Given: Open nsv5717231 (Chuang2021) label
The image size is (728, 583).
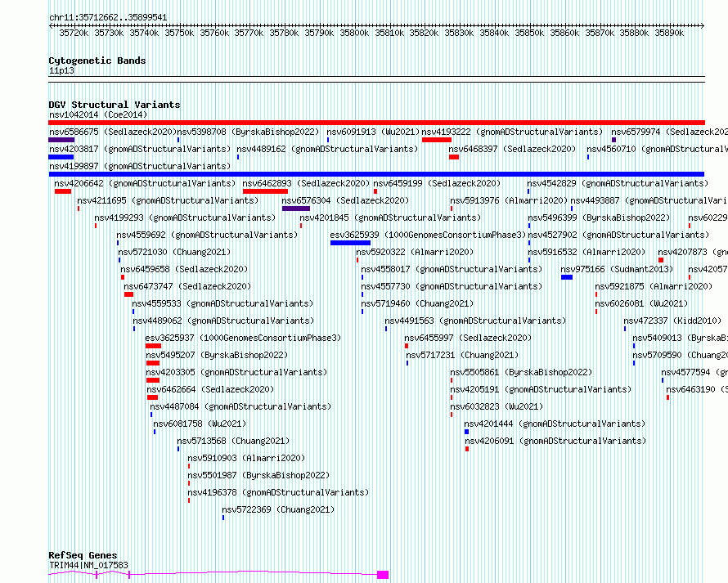Looking at the screenshot, I should point(462,355).
